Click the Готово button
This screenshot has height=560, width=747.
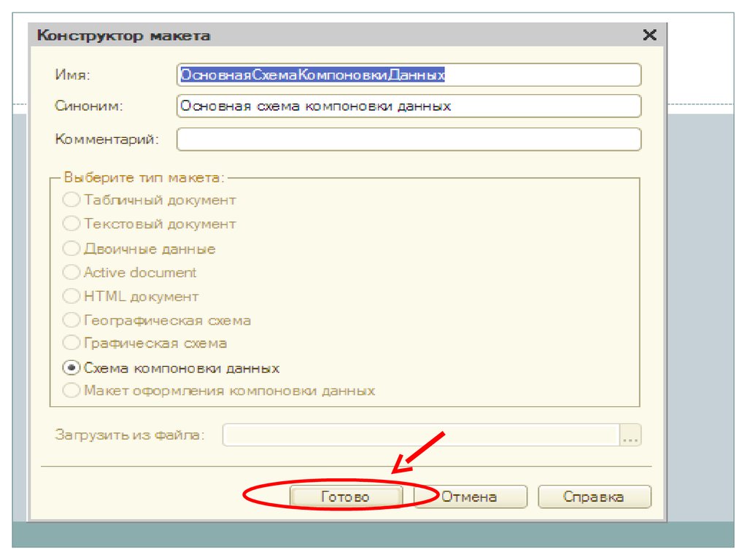pos(346,497)
